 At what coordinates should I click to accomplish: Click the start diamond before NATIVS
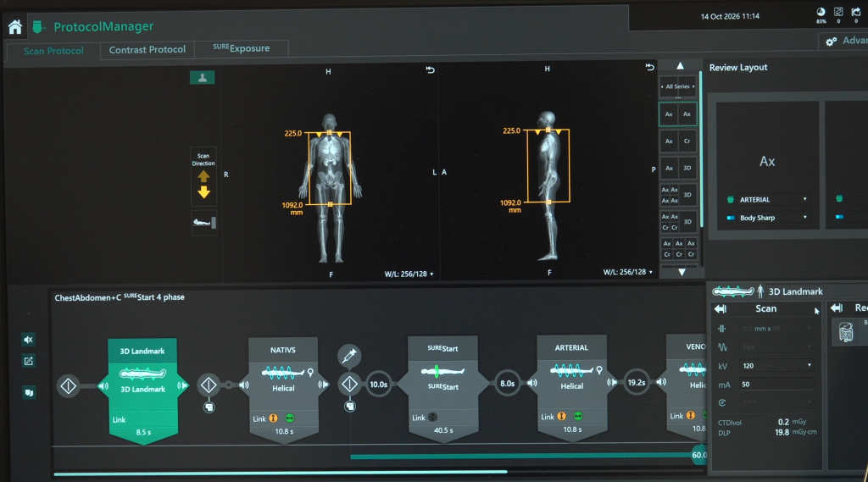(209, 385)
